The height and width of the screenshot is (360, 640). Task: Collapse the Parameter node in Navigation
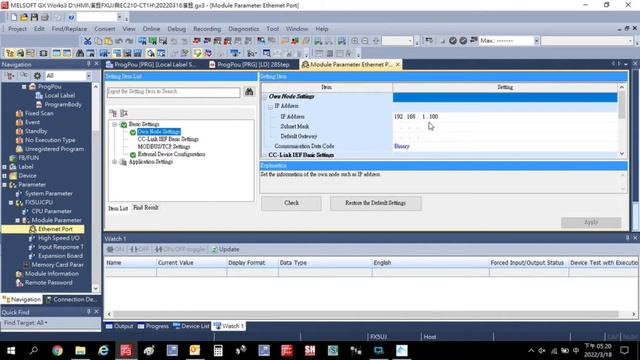click(x=4, y=185)
